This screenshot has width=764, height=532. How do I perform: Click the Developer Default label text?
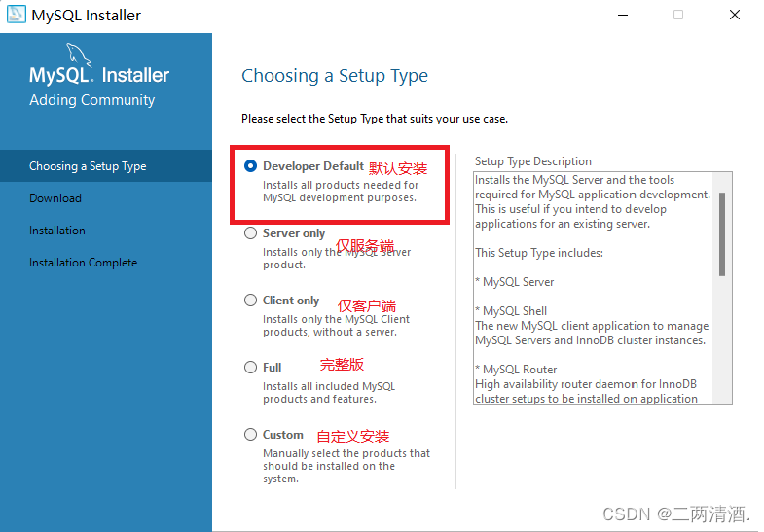pyautogui.click(x=313, y=166)
